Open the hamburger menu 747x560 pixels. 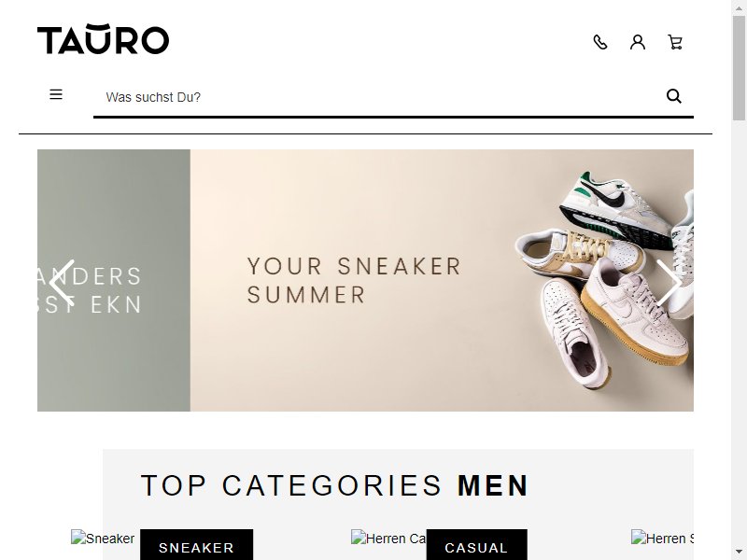click(x=56, y=94)
